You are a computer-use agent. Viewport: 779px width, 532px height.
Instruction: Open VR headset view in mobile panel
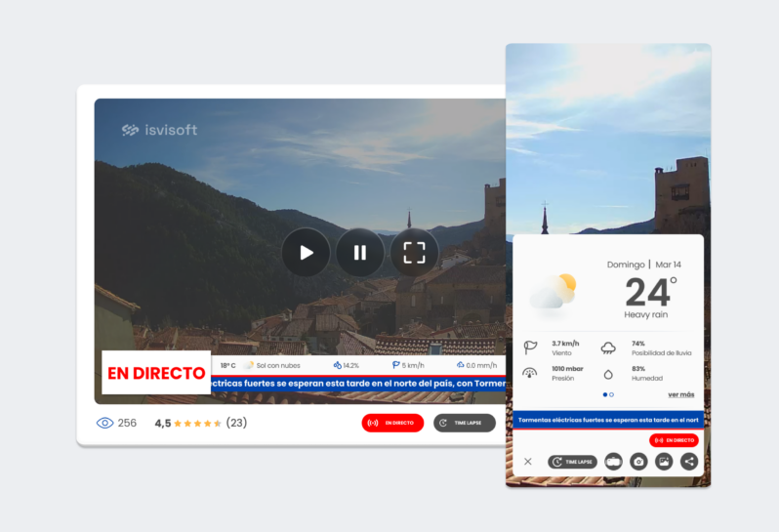coord(614,462)
